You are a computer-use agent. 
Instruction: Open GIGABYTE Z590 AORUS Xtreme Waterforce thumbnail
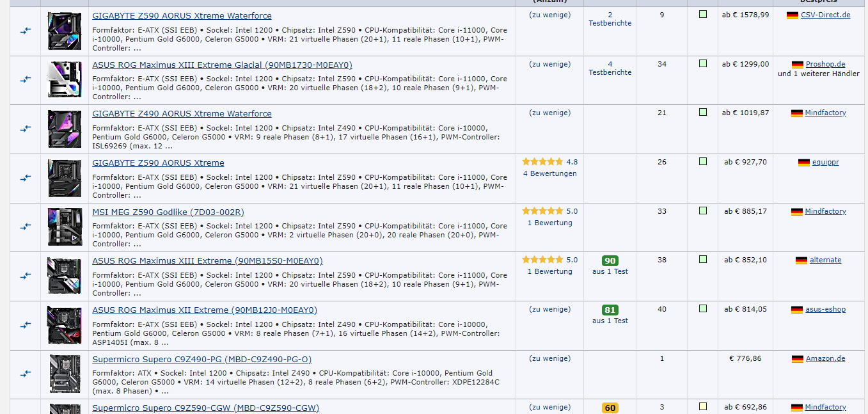(x=65, y=31)
